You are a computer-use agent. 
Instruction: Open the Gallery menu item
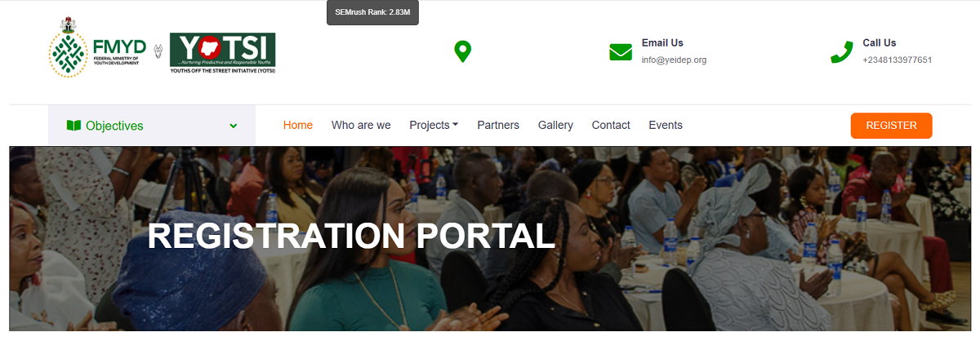(555, 125)
